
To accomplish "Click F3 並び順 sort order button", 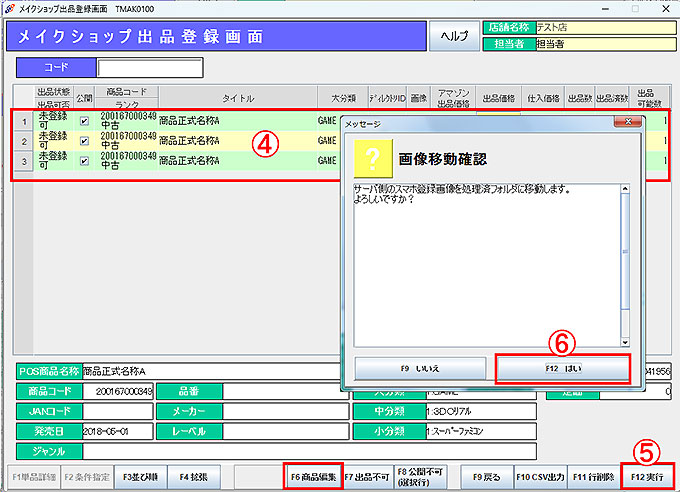I will [x=139, y=477].
